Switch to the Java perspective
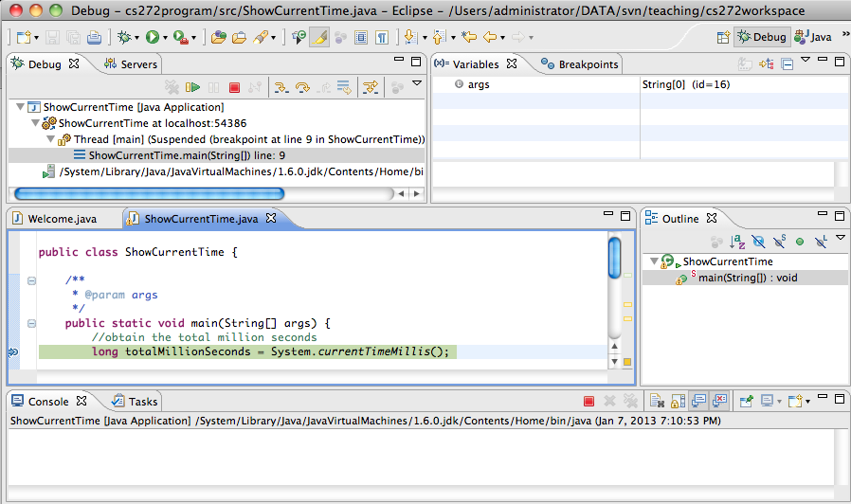The width and height of the screenshot is (851, 504). (812, 37)
